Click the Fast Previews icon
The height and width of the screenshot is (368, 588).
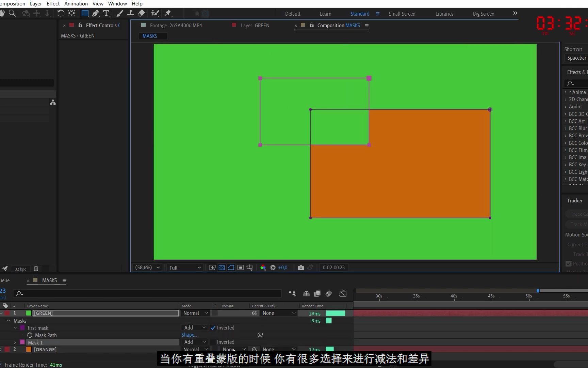212,267
